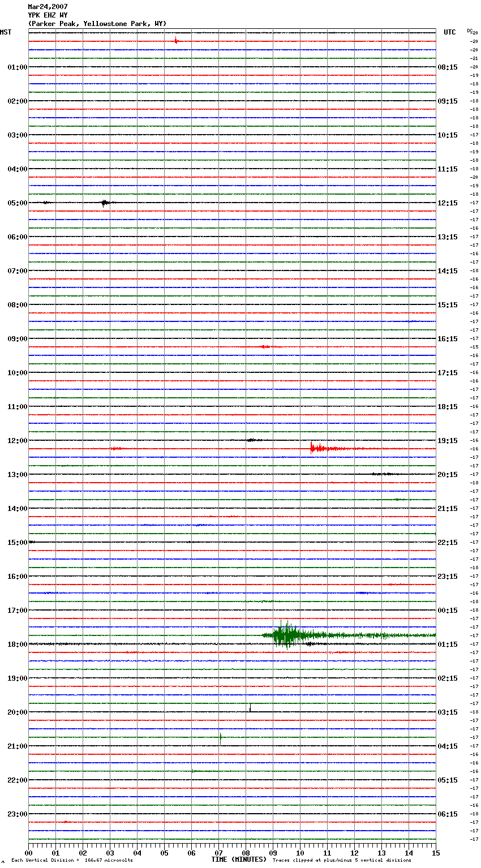Click the DC column header

click(470, 31)
